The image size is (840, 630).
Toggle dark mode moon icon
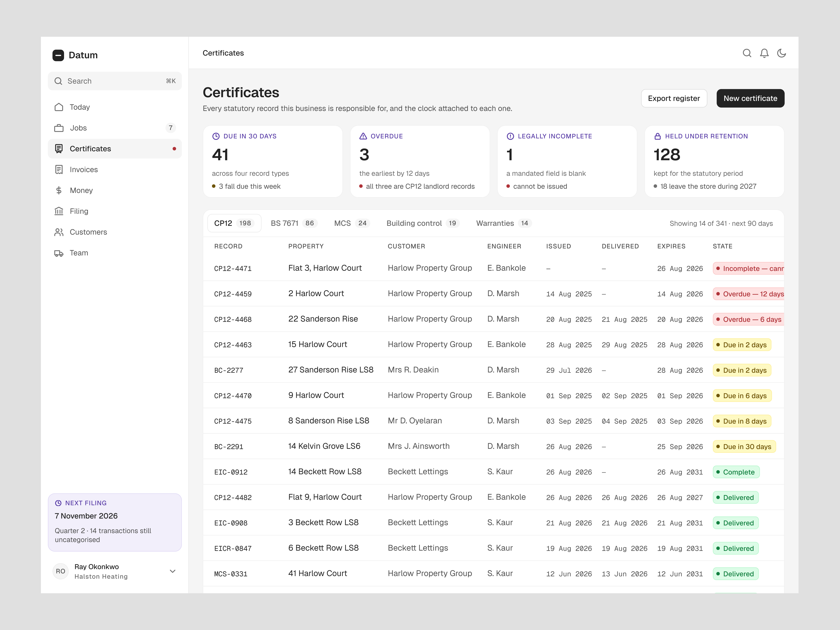click(781, 53)
